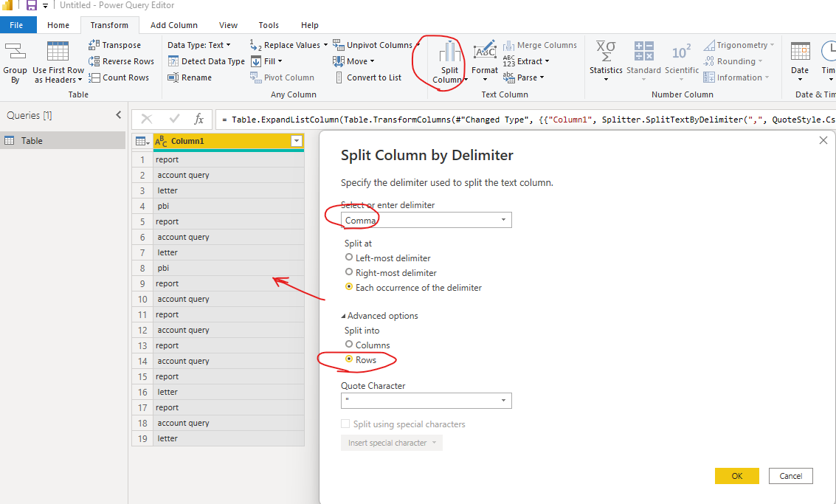Click Cancel in the dialog
836x504 pixels.
tap(791, 476)
